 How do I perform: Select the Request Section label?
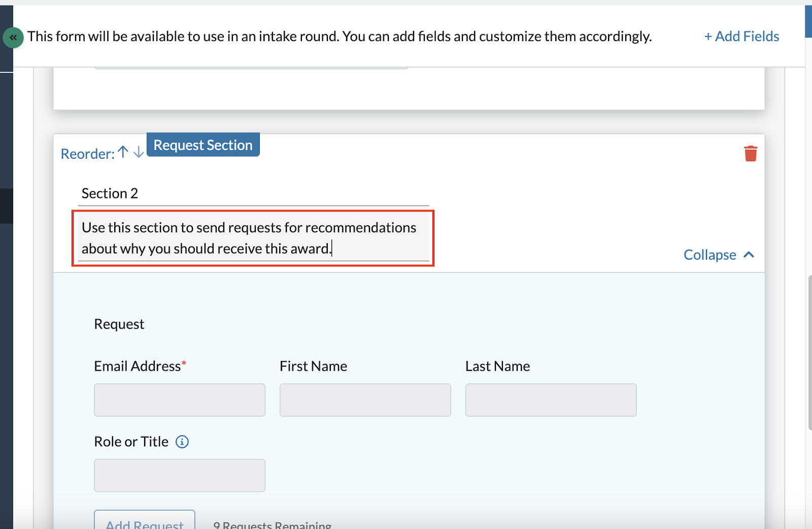(203, 145)
